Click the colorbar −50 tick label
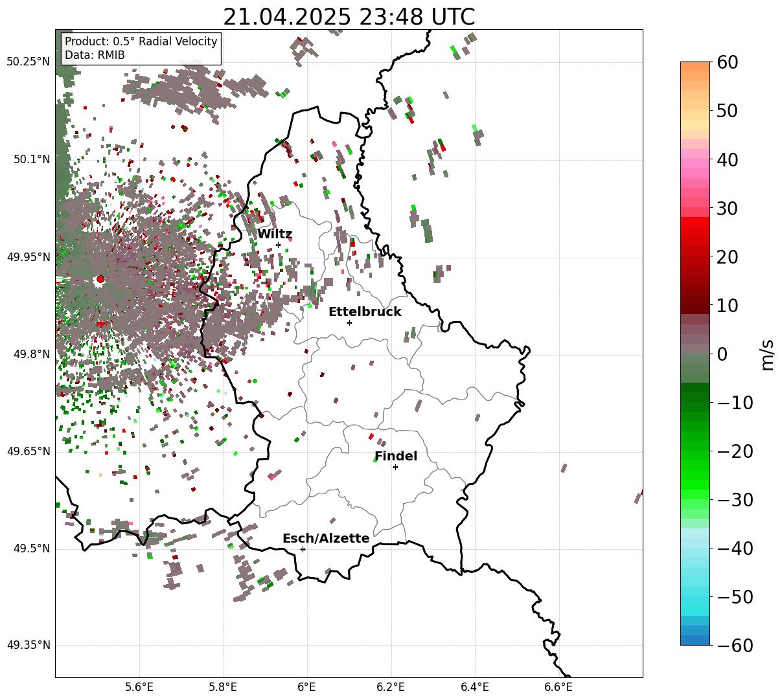Viewport: 782px width, 700px height. 735,597
